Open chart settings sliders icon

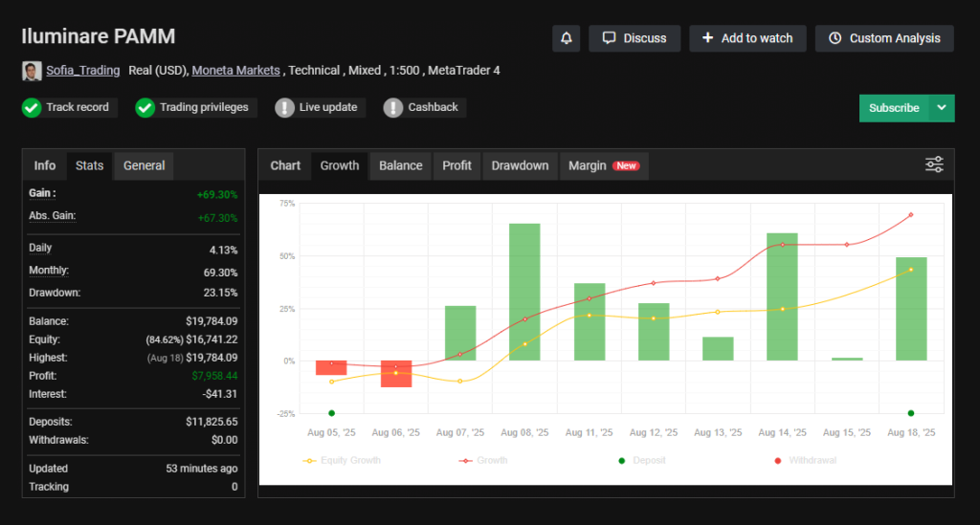tap(934, 164)
